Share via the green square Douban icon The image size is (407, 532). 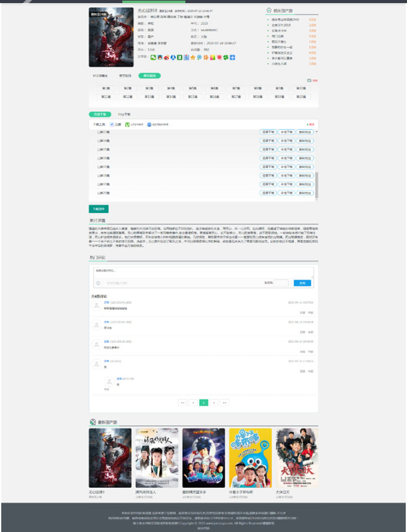click(x=179, y=57)
